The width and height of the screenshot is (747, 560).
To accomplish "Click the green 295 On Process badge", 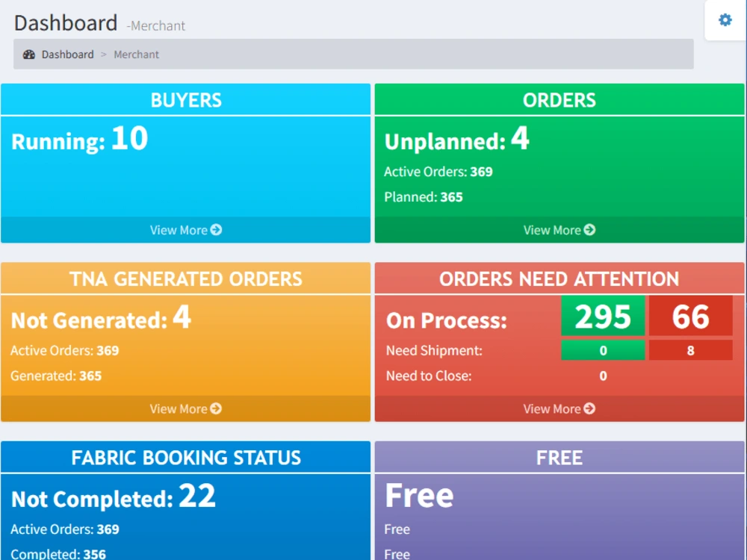I will 603,316.
